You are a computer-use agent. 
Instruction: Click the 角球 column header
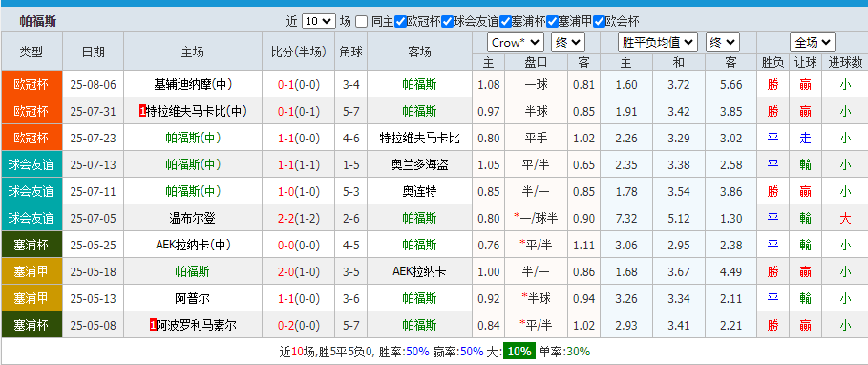351,52
